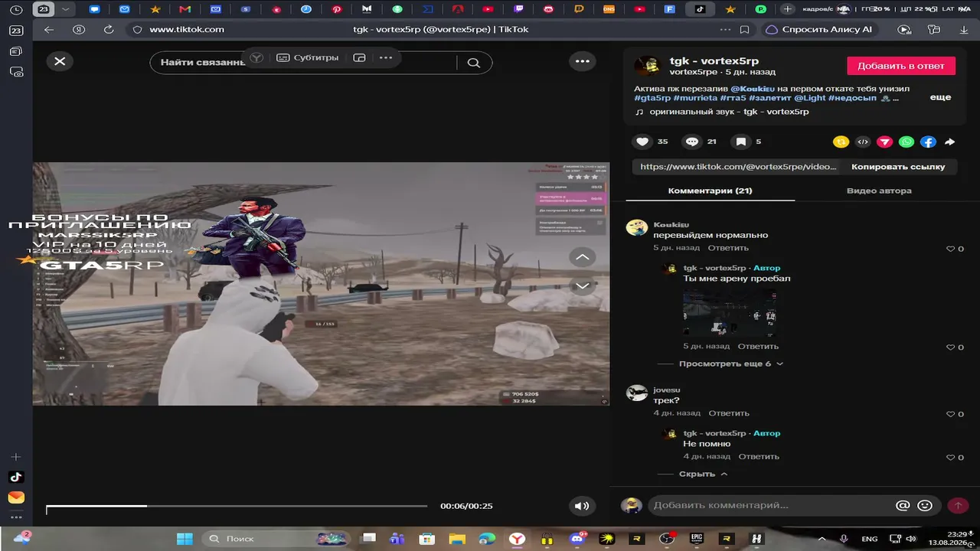The height and width of the screenshot is (551, 980).
Task: Click 'Ответить' under 'перевыйдем нормально' comment
Action: [728, 248]
